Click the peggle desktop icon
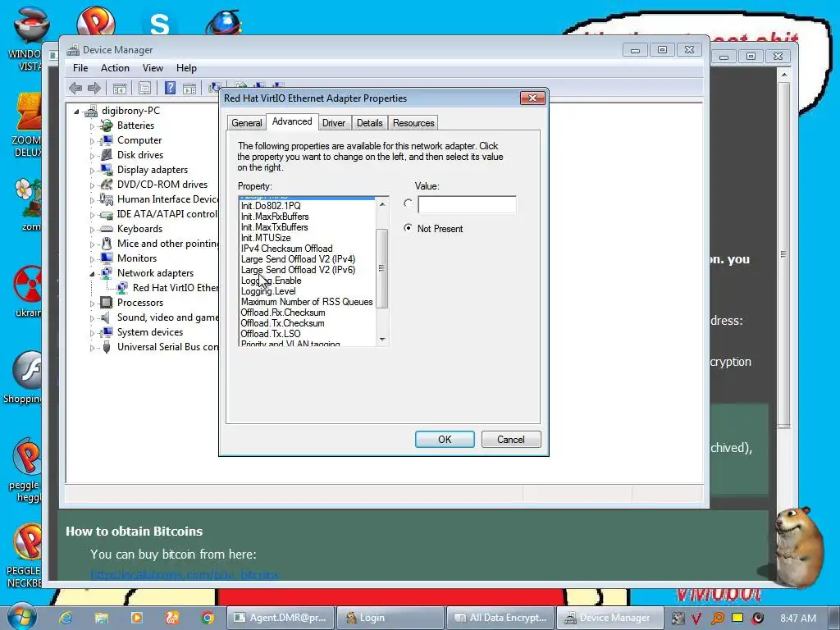 click(27, 457)
